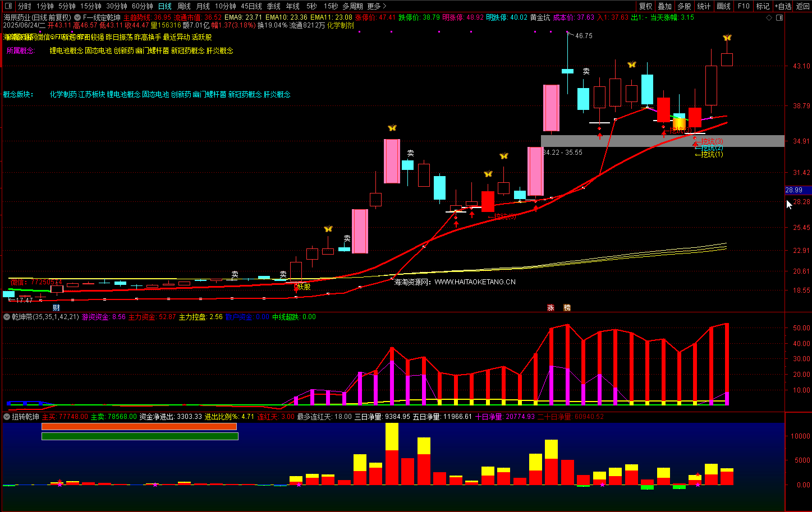Screen dimensions: 812x512
Task: Open the 多周期 multi-period view
Action: coord(352,6)
